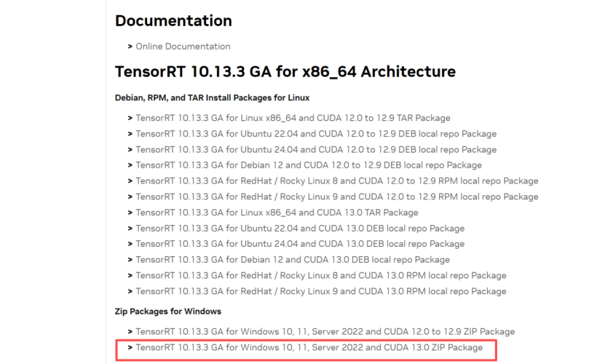Open Ubuntu 22.04 CUDA 13.0 DEB package link
This screenshot has height=364, width=605.
coord(300,228)
